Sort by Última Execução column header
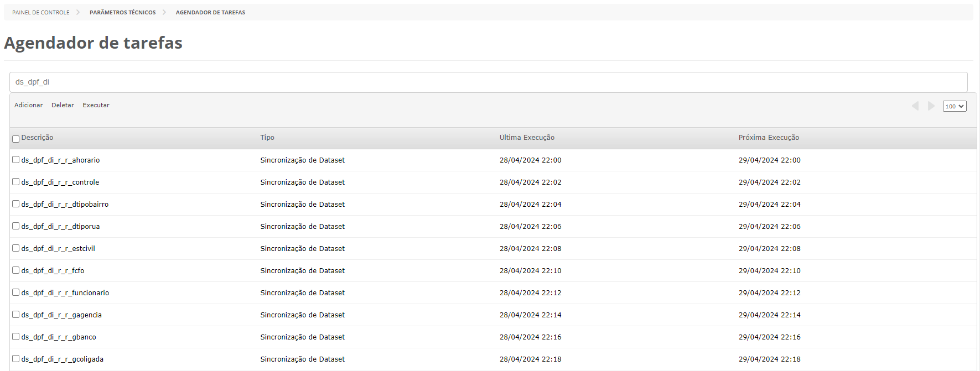Screen dimensions: 980x371 [x=527, y=138]
